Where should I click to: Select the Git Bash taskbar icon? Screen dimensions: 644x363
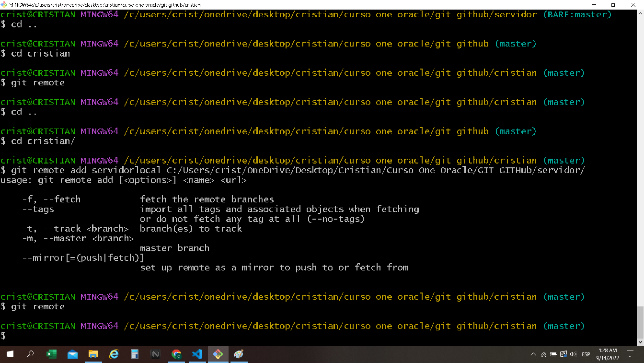click(x=218, y=354)
